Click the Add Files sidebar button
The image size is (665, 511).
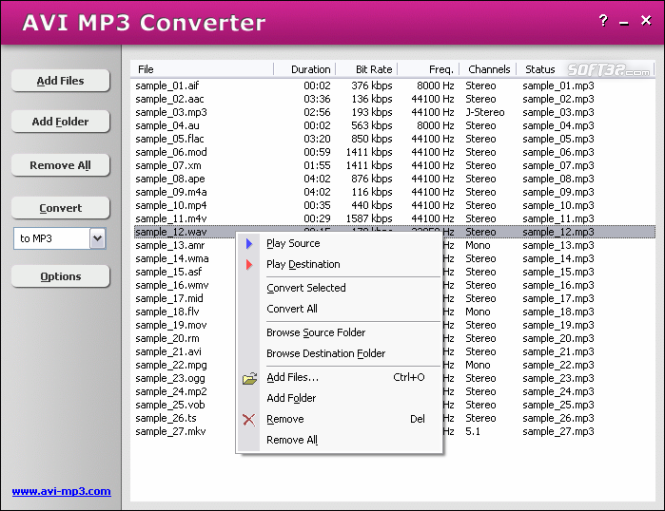coord(60,81)
